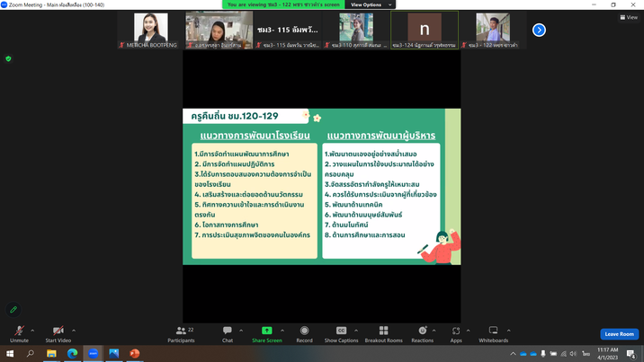Screen dimensions: 644x362
Task: Open the Chat panel
Action: coord(228,333)
